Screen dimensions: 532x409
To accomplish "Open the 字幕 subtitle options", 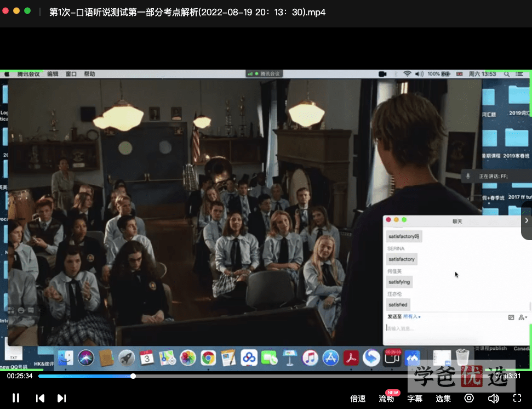I will point(415,399).
